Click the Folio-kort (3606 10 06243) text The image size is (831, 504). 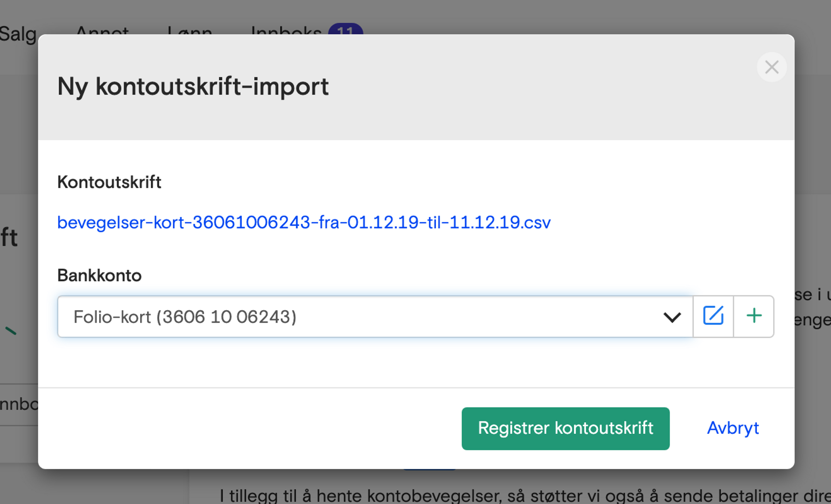(185, 317)
